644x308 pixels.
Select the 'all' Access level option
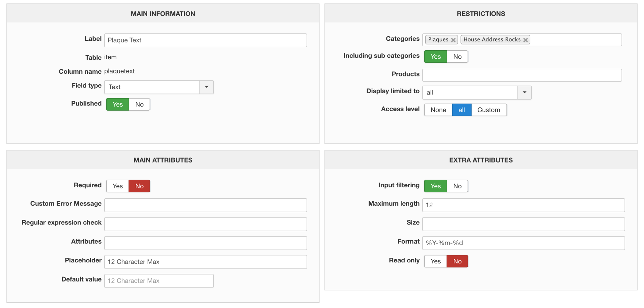[x=462, y=110]
